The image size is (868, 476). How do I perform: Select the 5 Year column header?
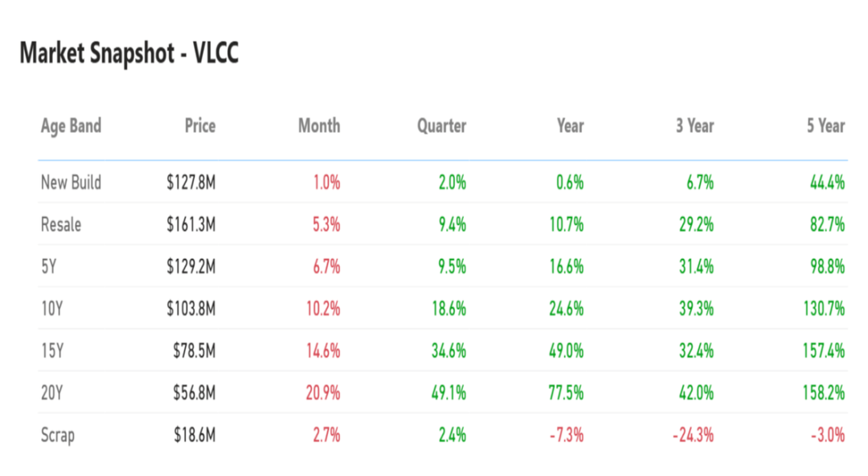click(x=825, y=126)
